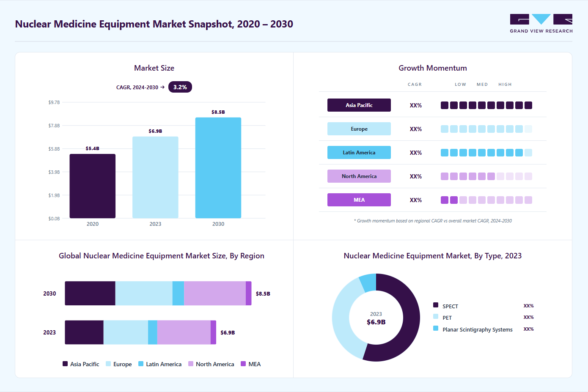
Task: Select the Asia Pacific segment of the 2023 stacked bar
Action: click(x=84, y=332)
